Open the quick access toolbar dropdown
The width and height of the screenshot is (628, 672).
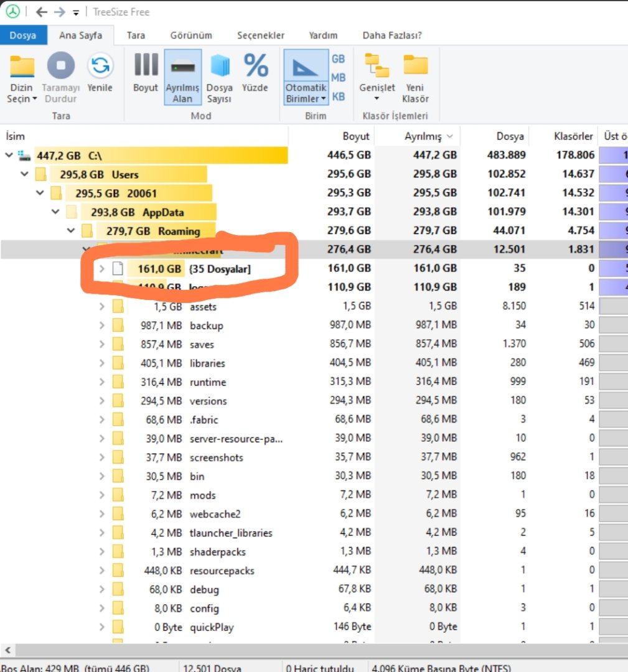click(76, 13)
